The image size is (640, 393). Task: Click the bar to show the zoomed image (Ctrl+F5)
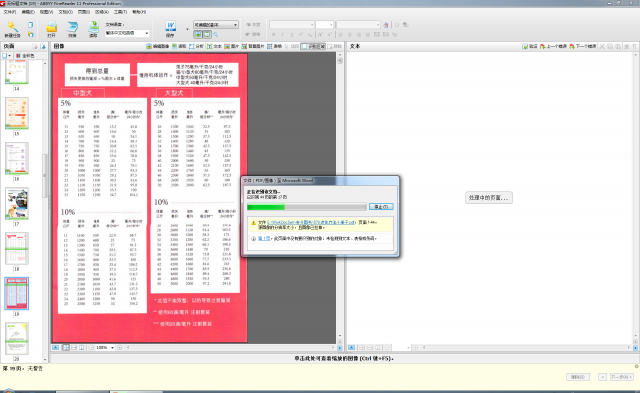tap(344, 358)
